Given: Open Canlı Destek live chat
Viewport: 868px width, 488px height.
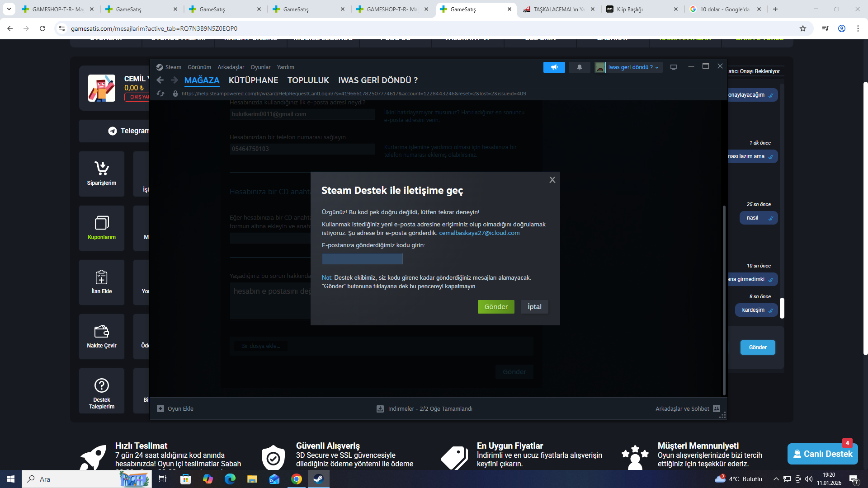Looking at the screenshot, I should pyautogui.click(x=823, y=454).
